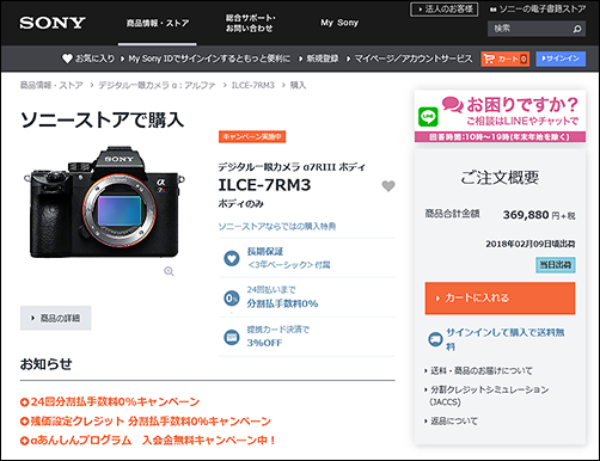Open My Sony menu

click(x=339, y=22)
